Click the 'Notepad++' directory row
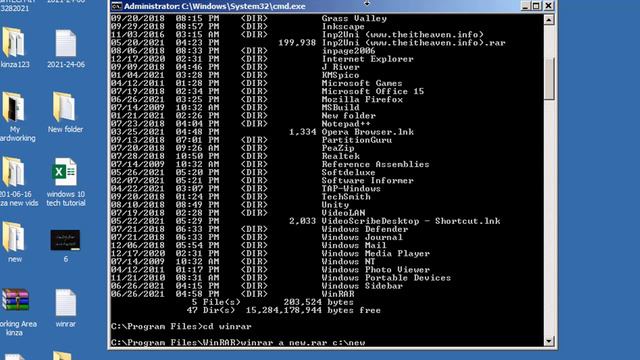 point(240,124)
